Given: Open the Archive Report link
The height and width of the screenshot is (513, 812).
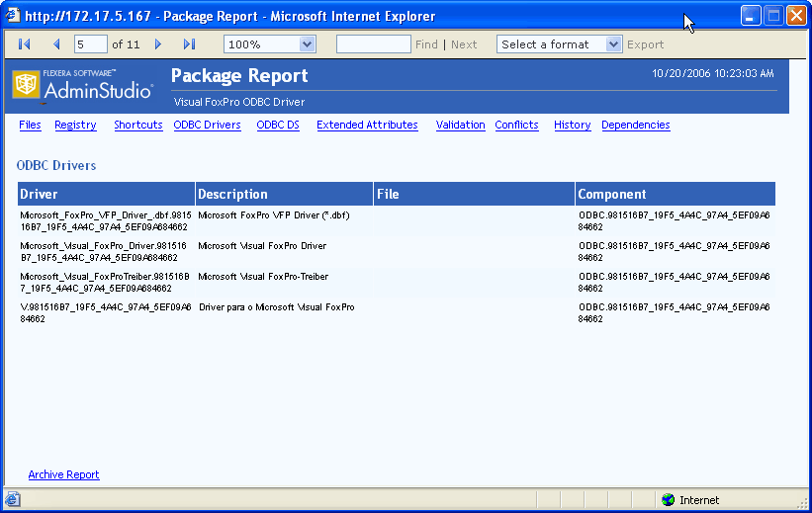Looking at the screenshot, I should coord(63,474).
